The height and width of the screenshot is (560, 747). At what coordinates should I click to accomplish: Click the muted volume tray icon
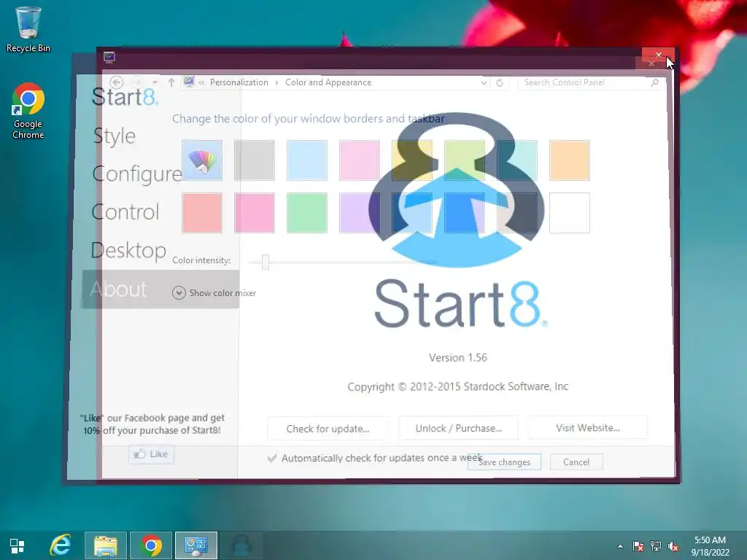[x=673, y=546]
